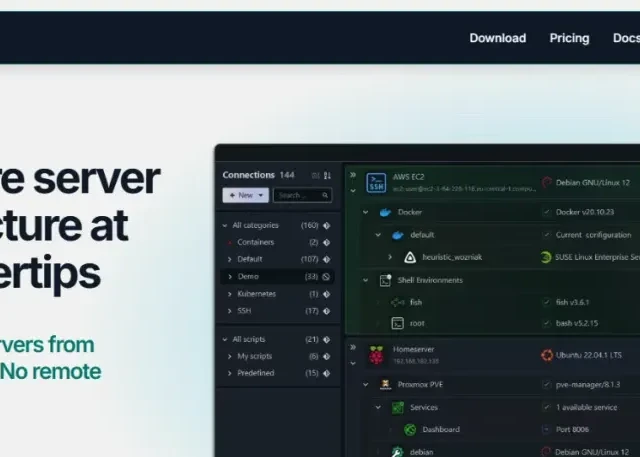Screen dimensions: 640x457
Task: Click the SUSE Linux Enterprise status icon
Action: [546, 257]
